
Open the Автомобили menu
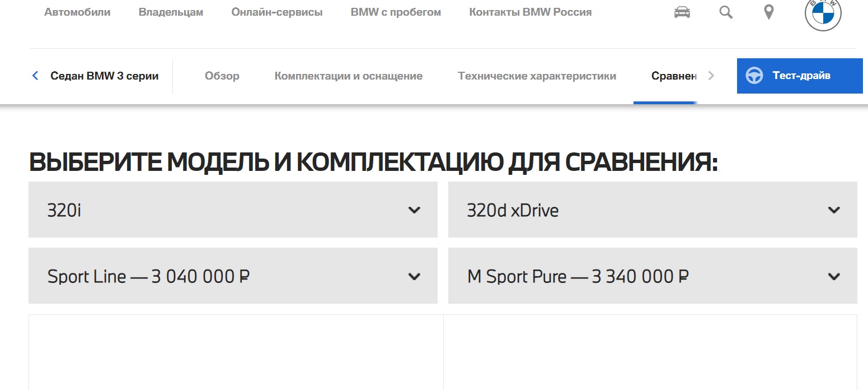[77, 12]
